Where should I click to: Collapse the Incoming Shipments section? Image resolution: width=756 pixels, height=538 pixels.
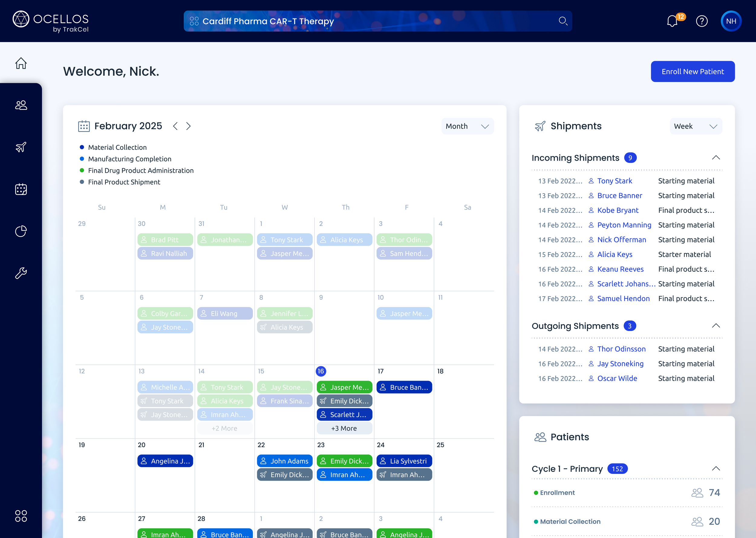[715, 158]
